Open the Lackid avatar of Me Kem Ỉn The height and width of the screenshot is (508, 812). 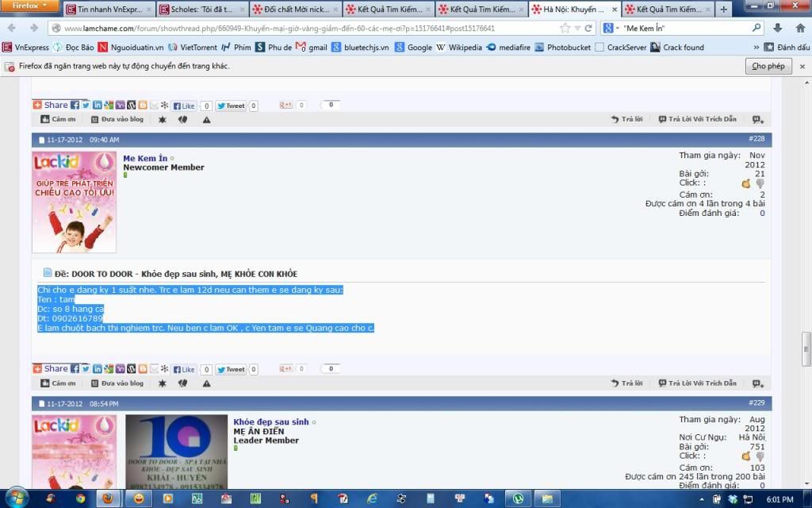click(x=74, y=202)
